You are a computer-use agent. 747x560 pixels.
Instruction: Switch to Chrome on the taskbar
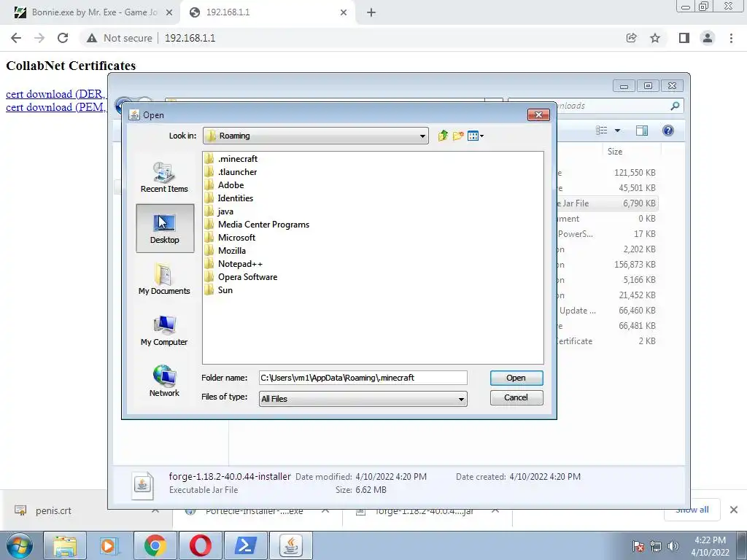(x=155, y=545)
